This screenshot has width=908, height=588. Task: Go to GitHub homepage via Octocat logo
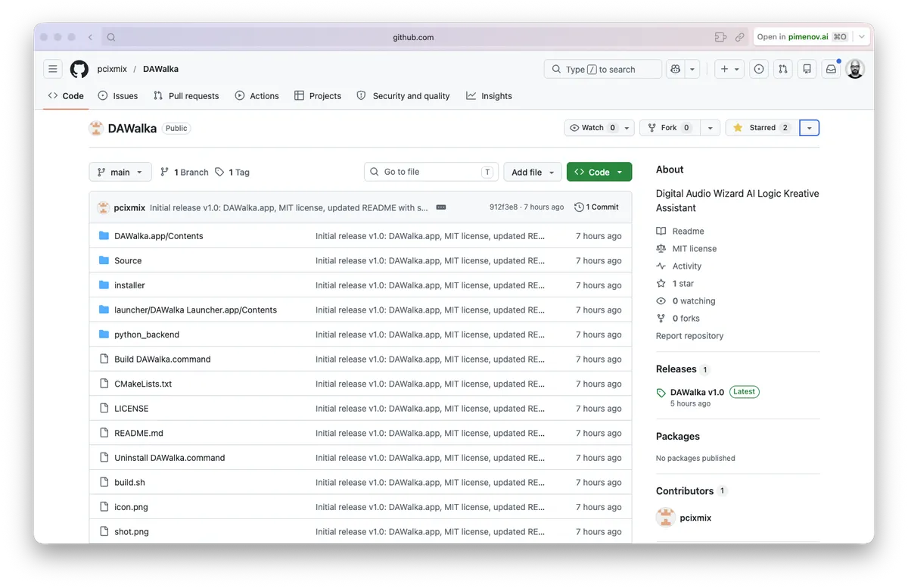[x=79, y=69]
